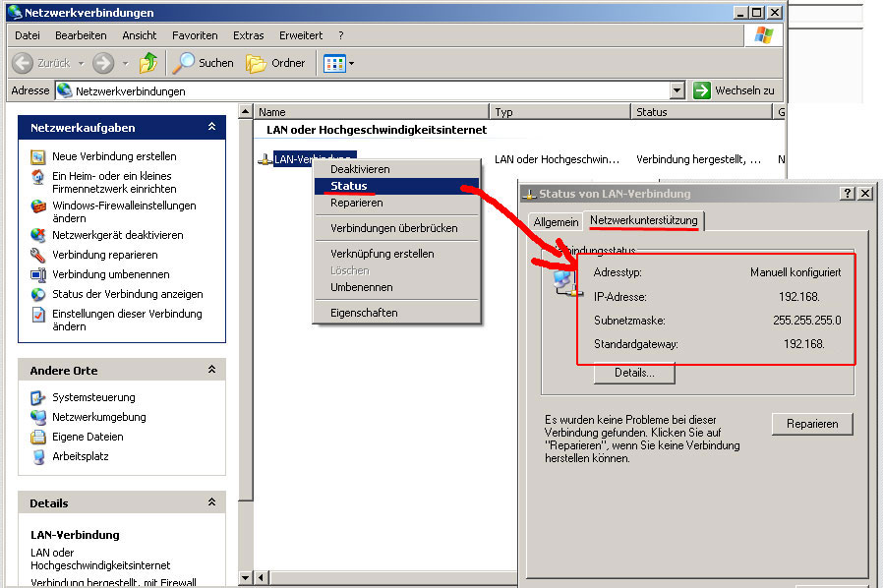Image resolution: width=883 pixels, height=588 pixels.
Task: Open the Erweitert menu
Action: click(x=301, y=35)
